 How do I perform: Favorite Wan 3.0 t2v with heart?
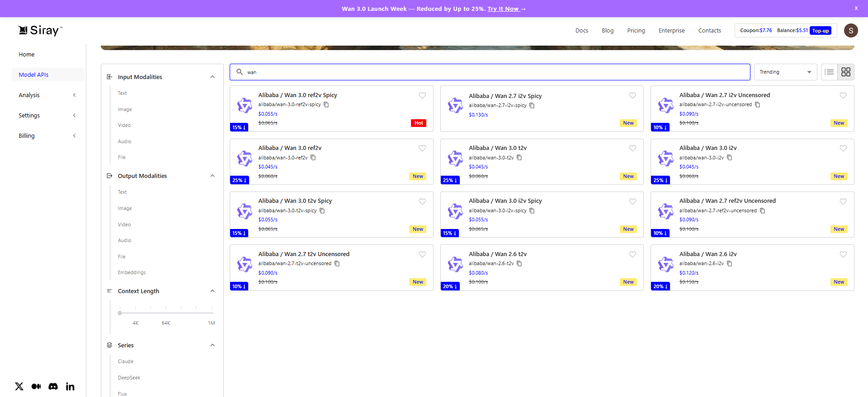click(632, 148)
